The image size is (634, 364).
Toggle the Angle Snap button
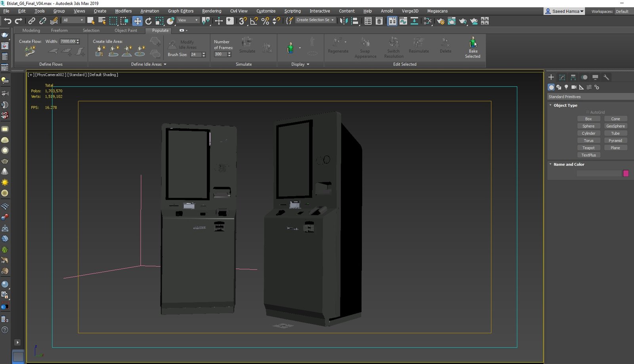point(254,21)
